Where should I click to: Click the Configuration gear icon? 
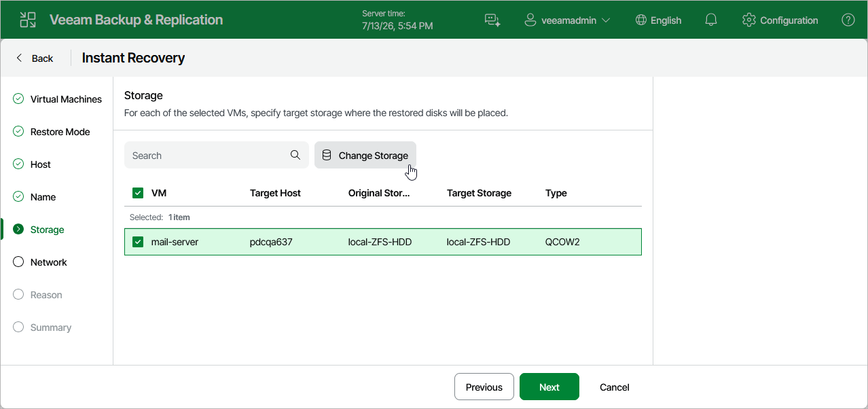pyautogui.click(x=749, y=20)
